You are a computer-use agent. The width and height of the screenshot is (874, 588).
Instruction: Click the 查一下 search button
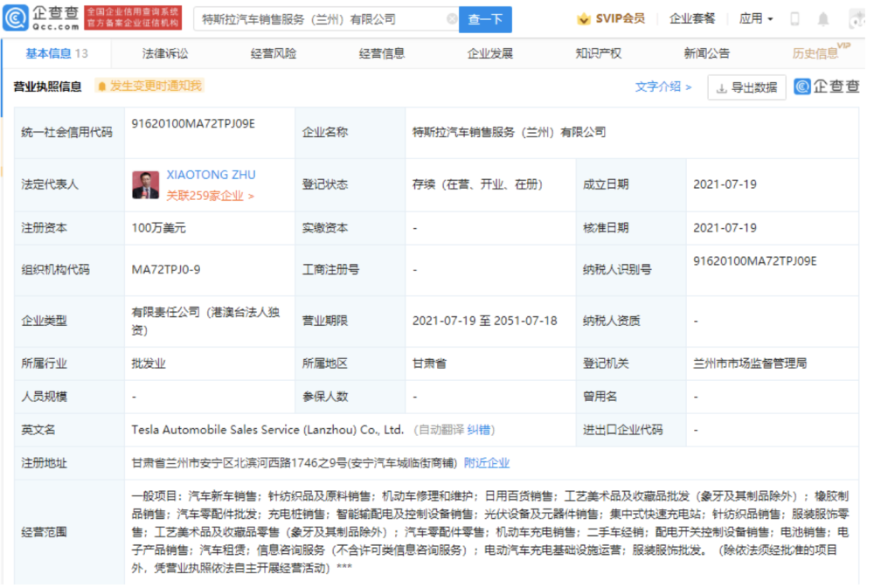click(x=485, y=18)
